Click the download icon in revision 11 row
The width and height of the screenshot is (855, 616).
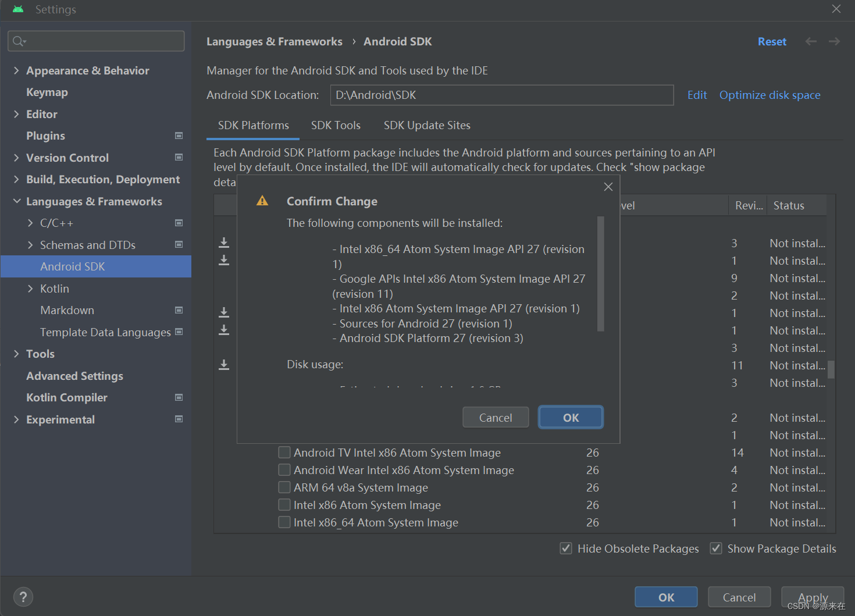pyautogui.click(x=224, y=365)
